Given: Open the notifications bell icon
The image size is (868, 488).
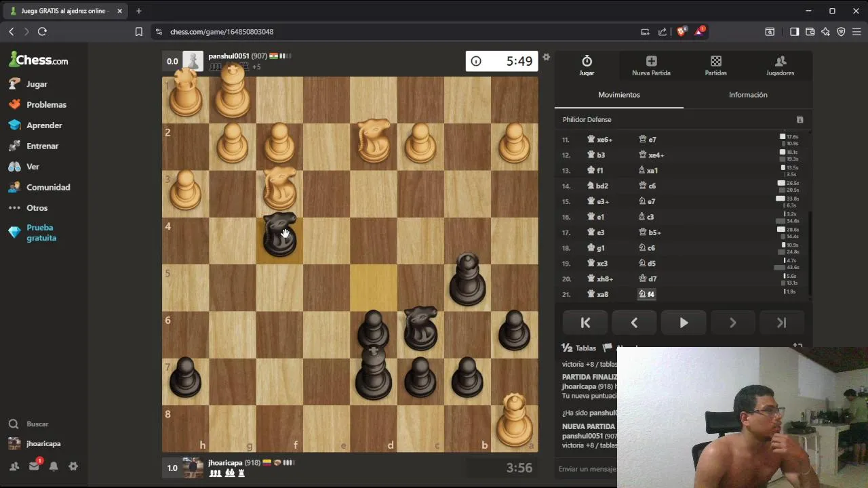Looking at the screenshot, I should (x=54, y=466).
